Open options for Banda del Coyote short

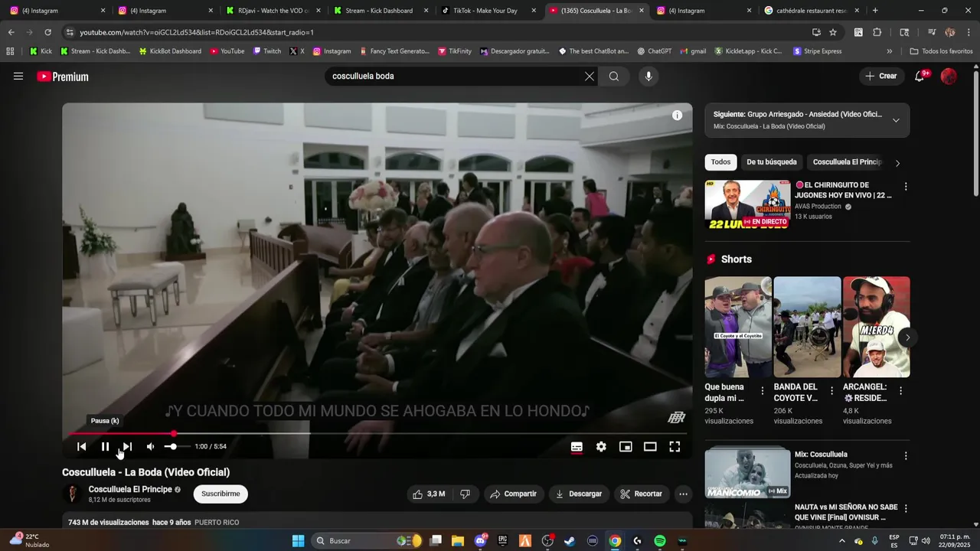click(x=831, y=391)
